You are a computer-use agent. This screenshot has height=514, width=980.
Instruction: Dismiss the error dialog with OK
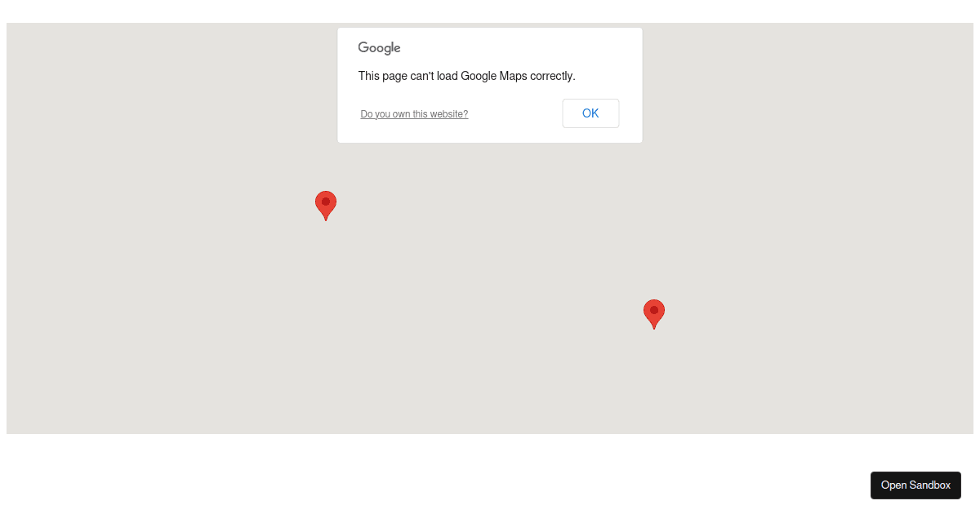click(x=590, y=113)
